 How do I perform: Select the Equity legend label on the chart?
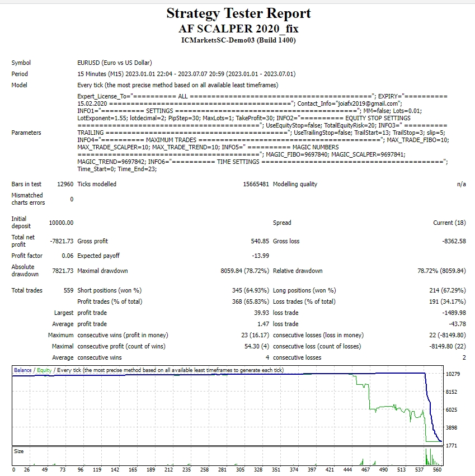tap(43, 370)
